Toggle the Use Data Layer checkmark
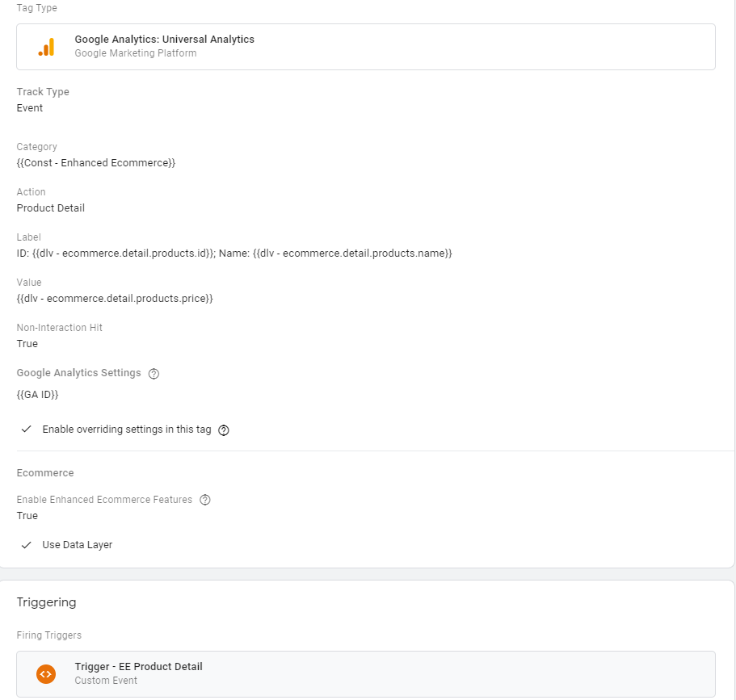 click(x=27, y=545)
